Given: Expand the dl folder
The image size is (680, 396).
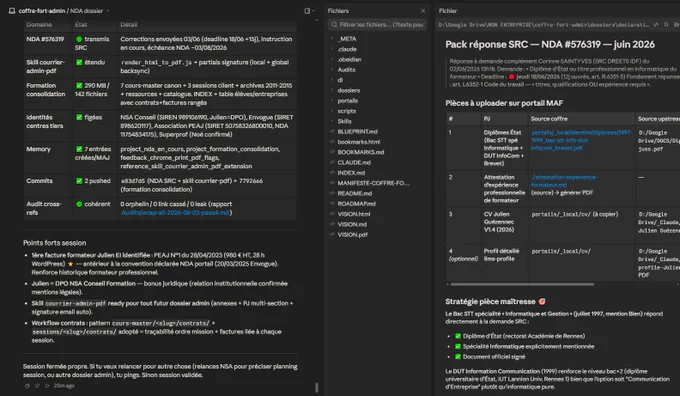Looking at the screenshot, I should point(332,80).
